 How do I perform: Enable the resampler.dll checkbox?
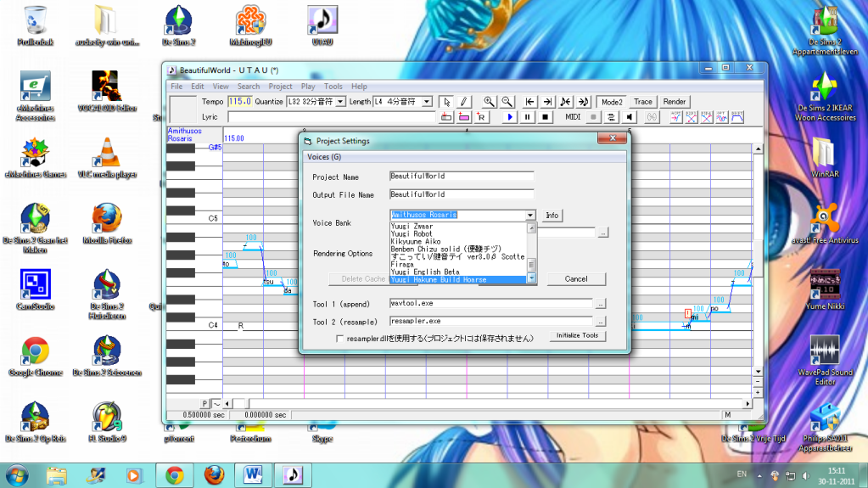340,339
